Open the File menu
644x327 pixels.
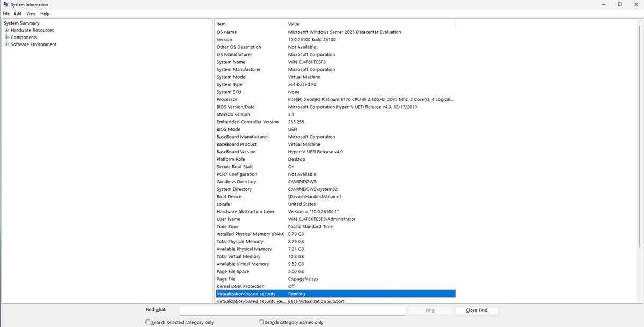pyautogui.click(x=6, y=13)
